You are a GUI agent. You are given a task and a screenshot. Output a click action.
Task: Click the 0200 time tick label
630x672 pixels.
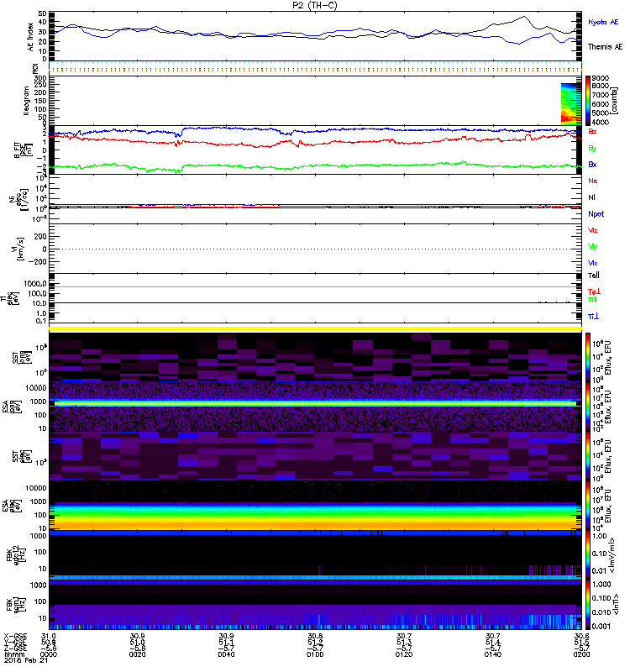point(581,654)
